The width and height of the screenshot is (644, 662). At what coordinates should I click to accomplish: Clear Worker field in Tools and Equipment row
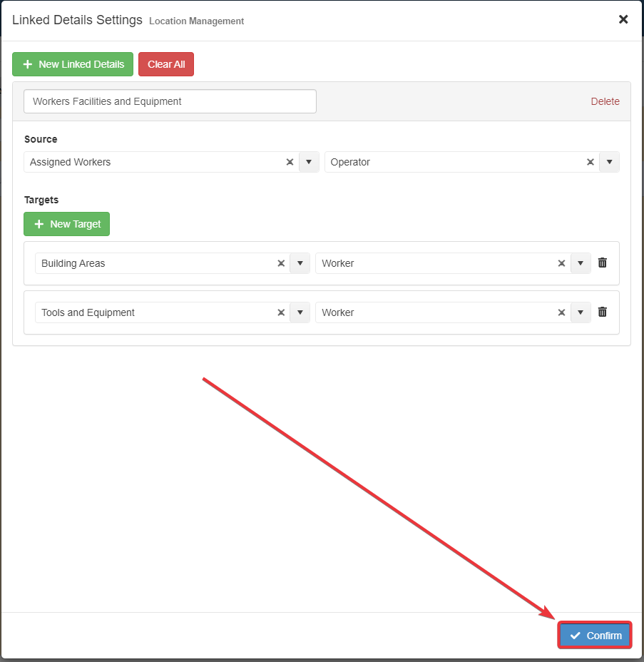(x=561, y=312)
